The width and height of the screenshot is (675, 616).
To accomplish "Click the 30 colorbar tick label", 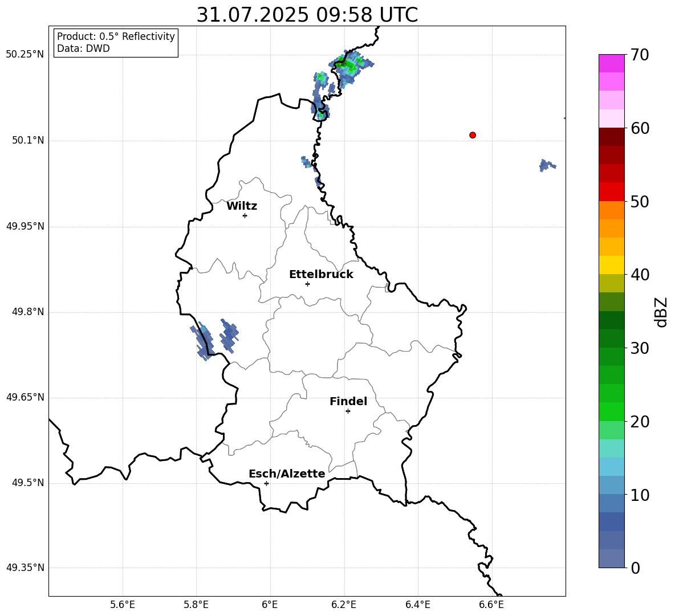I will coord(640,348).
